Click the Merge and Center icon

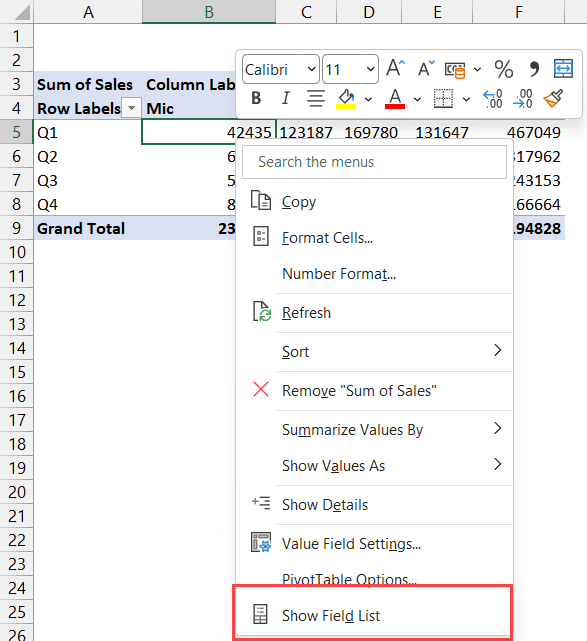point(563,68)
